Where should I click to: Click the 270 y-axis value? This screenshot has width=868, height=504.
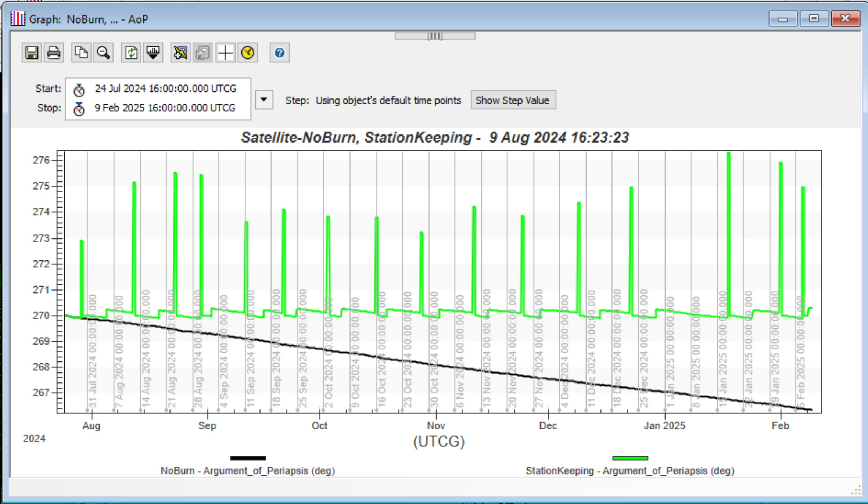tap(41, 316)
